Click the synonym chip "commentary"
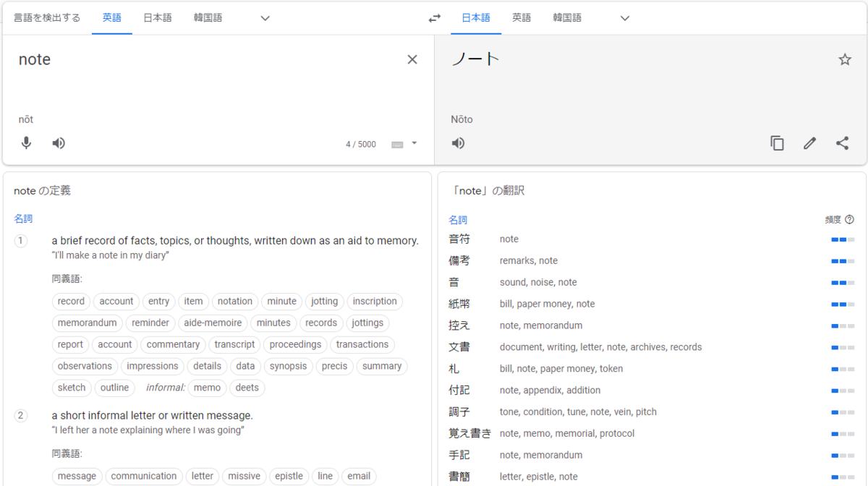Image resolution: width=868 pixels, height=486 pixels. tap(173, 345)
